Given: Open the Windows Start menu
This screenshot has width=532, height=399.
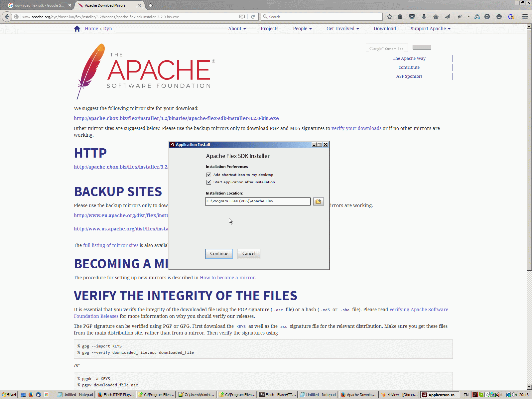Looking at the screenshot, I should tap(9, 395).
